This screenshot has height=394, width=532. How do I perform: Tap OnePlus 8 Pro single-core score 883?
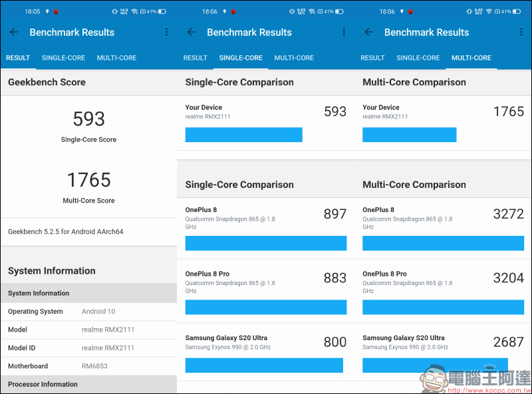pyautogui.click(x=335, y=278)
